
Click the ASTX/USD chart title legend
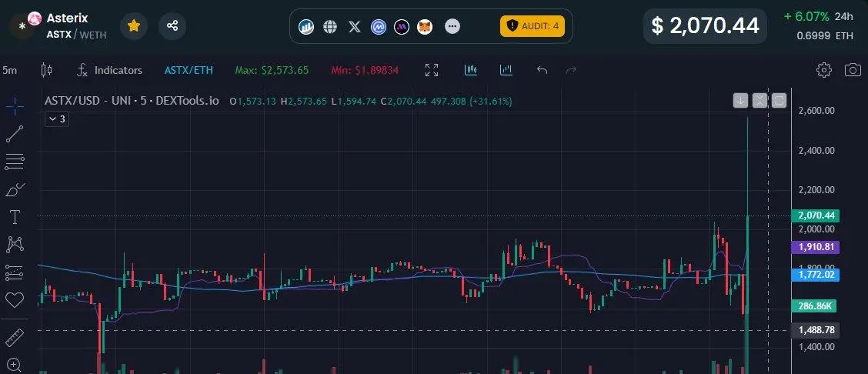(132, 102)
